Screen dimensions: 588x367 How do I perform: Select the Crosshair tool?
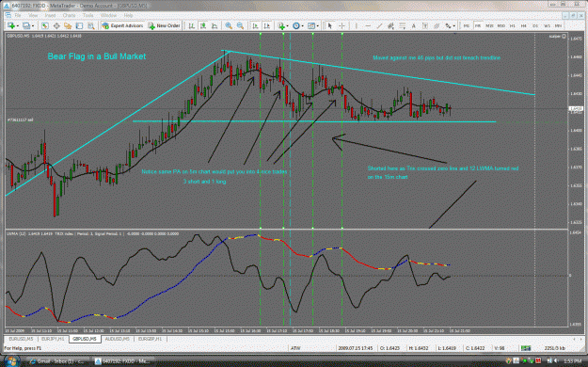342,25
